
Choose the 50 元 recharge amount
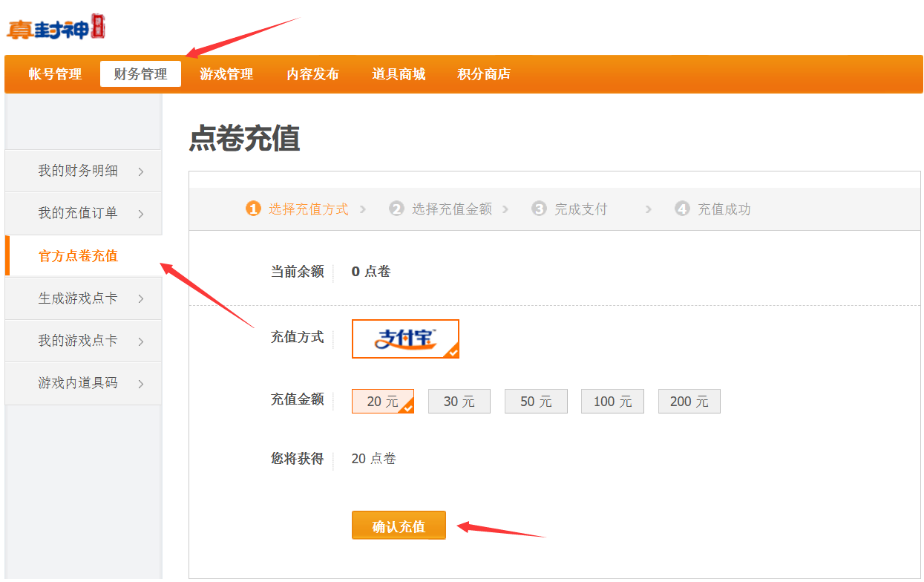coord(536,402)
